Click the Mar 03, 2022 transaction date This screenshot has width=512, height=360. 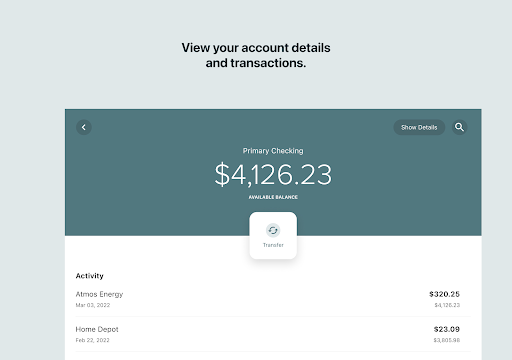[93, 305]
